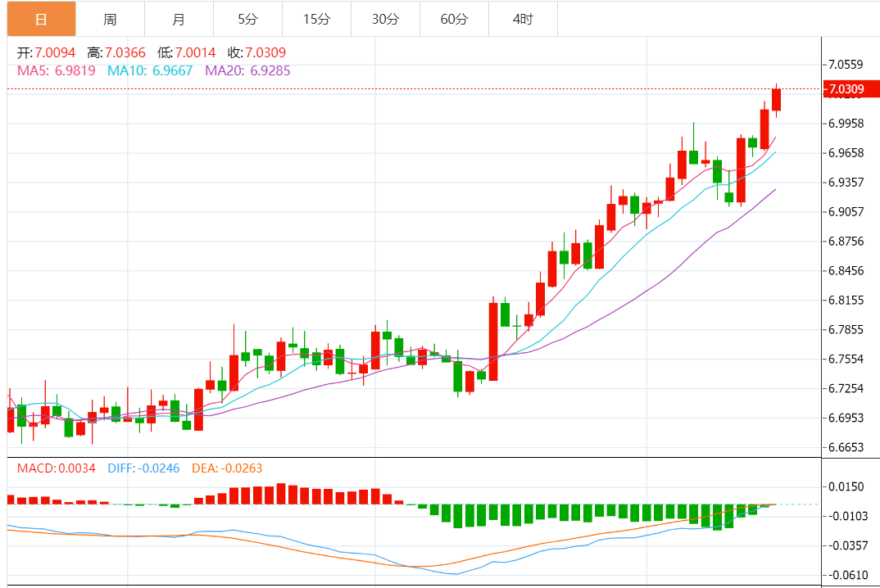Open the 30分 timeframe tab
The image size is (880, 588).
(385, 19)
